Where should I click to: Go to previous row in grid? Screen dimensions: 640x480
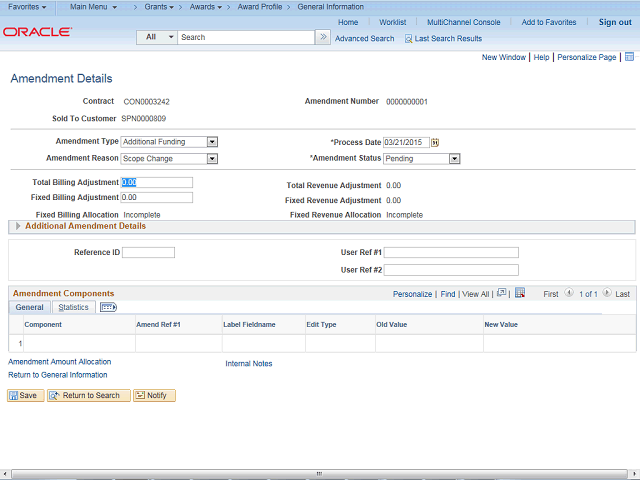click(569, 294)
